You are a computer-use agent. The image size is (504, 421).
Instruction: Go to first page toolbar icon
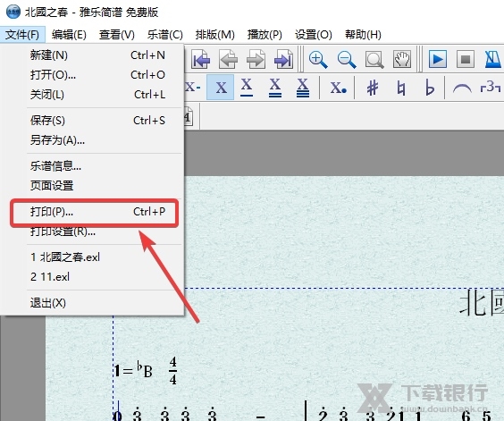[201, 59]
